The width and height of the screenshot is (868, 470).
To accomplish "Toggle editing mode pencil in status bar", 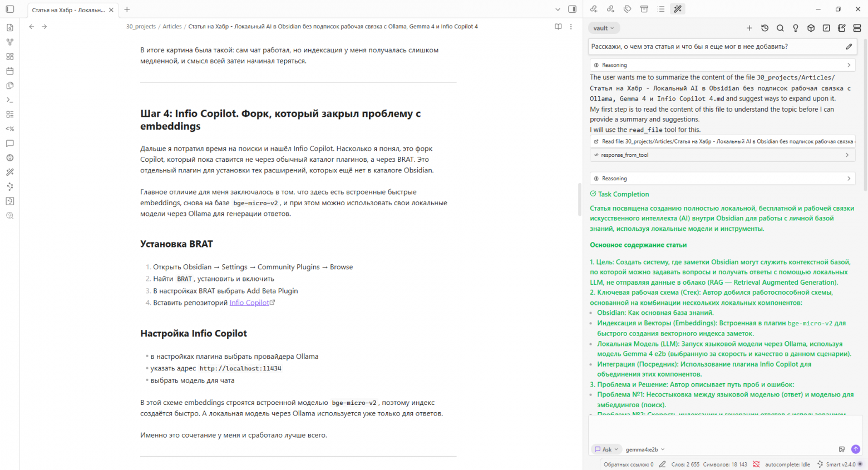I will point(662,464).
